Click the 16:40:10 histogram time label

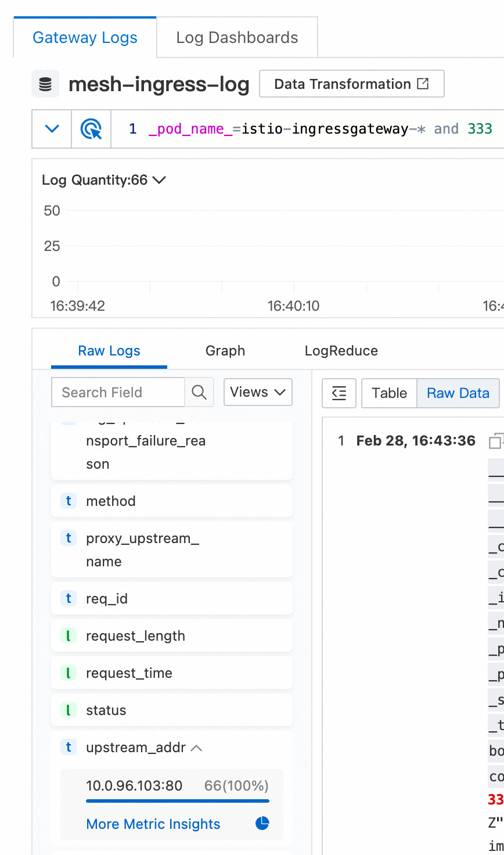(x=293, y=306)
